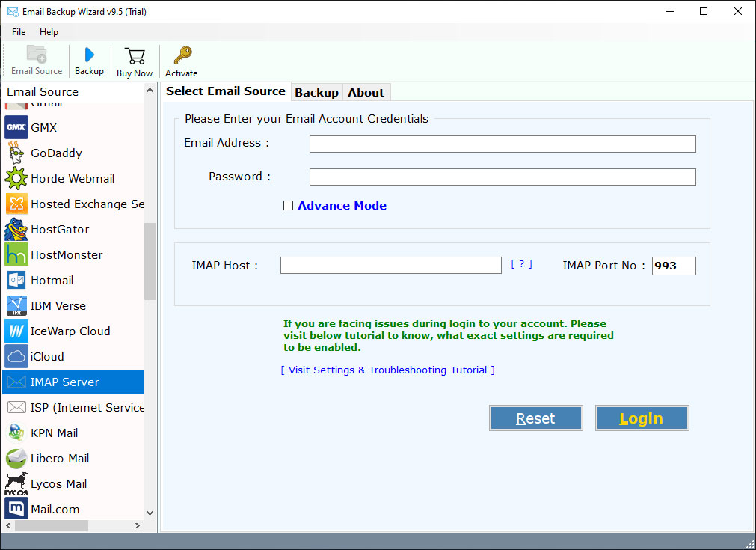Select Hotmail text entry
756x550 pixels.
pyautogui.click(x=52, y=281)
